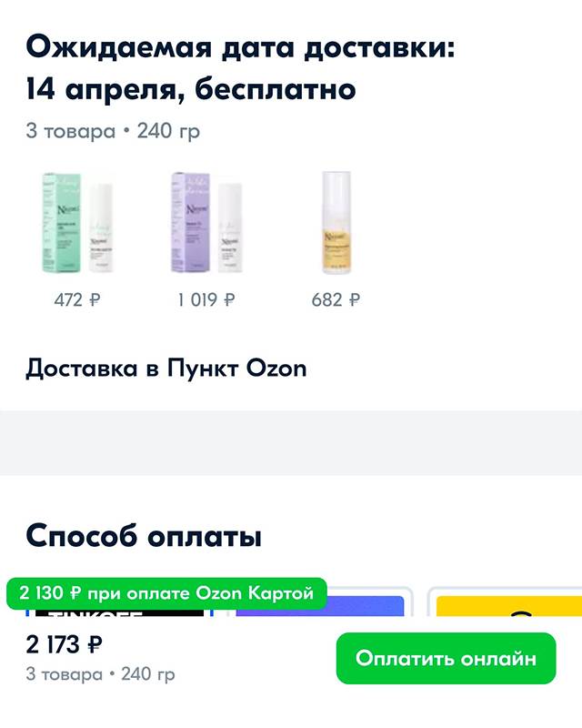582x728 pixels.
Task: Tap the green Ozon Картой discount badge
Action: (166, 593)
